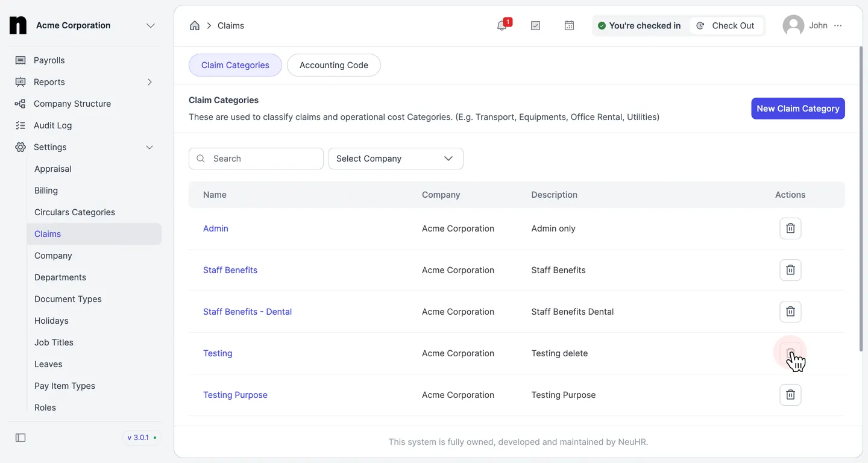Screen dimensions: 868x463
Task: Open the Payrolls sidebar icon
Action: 20,60
